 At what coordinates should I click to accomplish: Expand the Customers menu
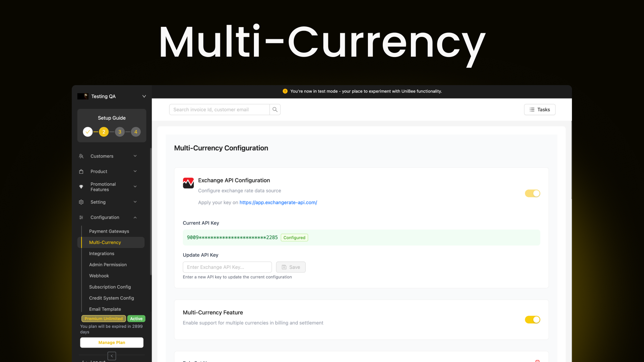tap(135, 156)
